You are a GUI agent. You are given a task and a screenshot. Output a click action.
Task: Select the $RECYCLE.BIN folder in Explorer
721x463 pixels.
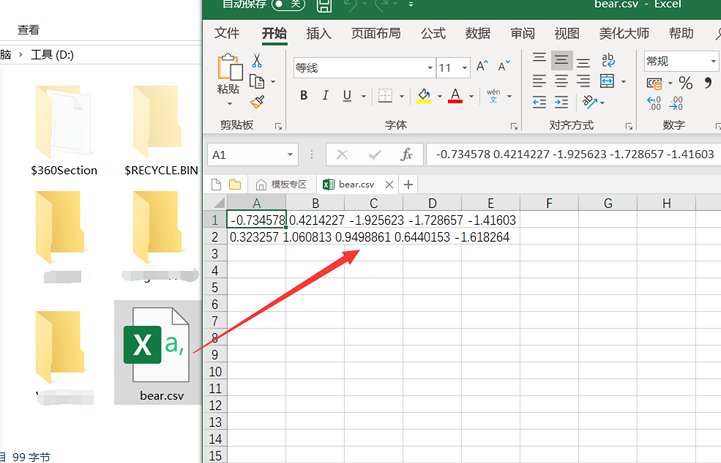(161, 131)
